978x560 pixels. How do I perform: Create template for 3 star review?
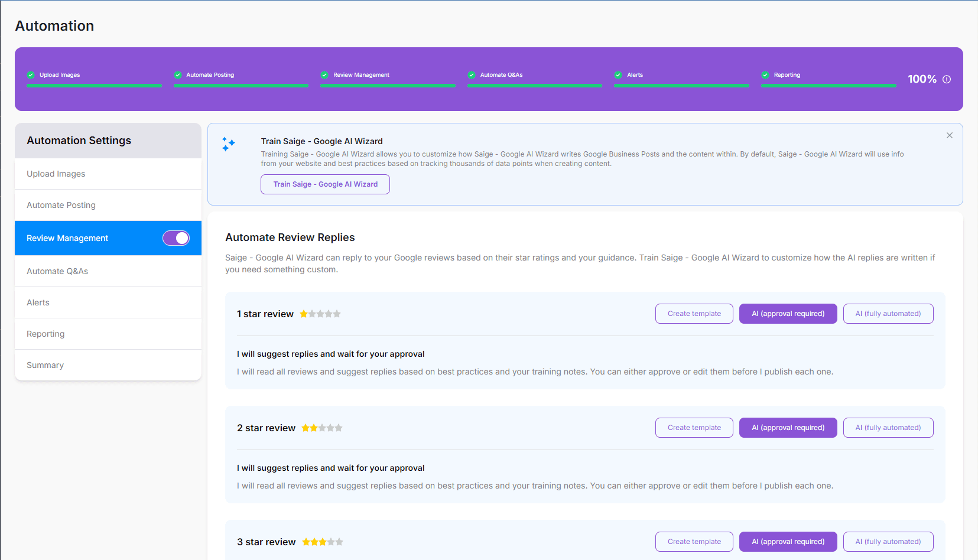694,542
